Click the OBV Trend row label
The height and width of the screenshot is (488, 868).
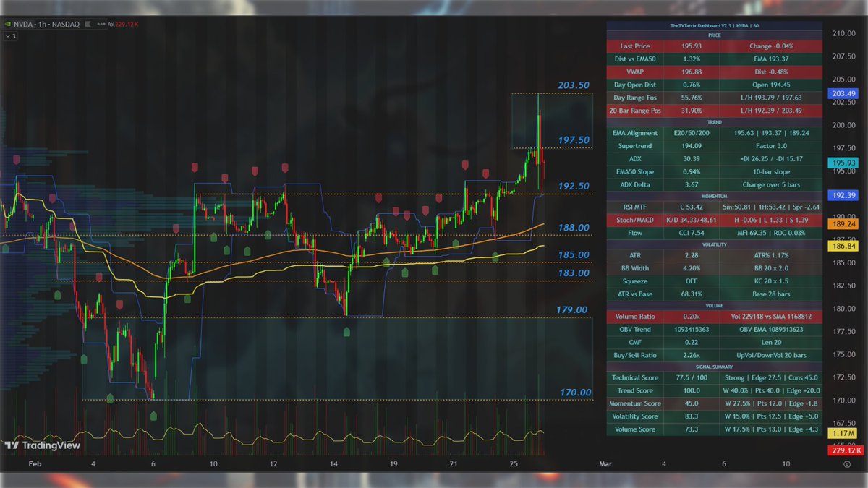pos(635,330)
